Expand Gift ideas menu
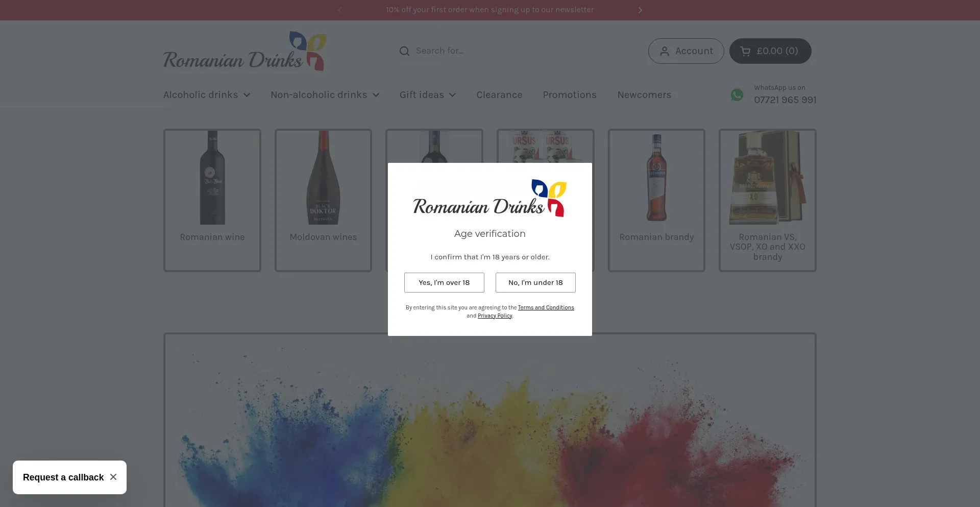This screenshot has width=980, height=507. coord(428,95)
